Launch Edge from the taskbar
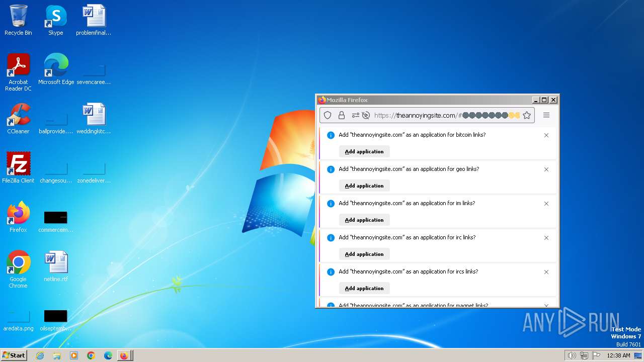Screen dimensions: 644x362 pos(108,355)
